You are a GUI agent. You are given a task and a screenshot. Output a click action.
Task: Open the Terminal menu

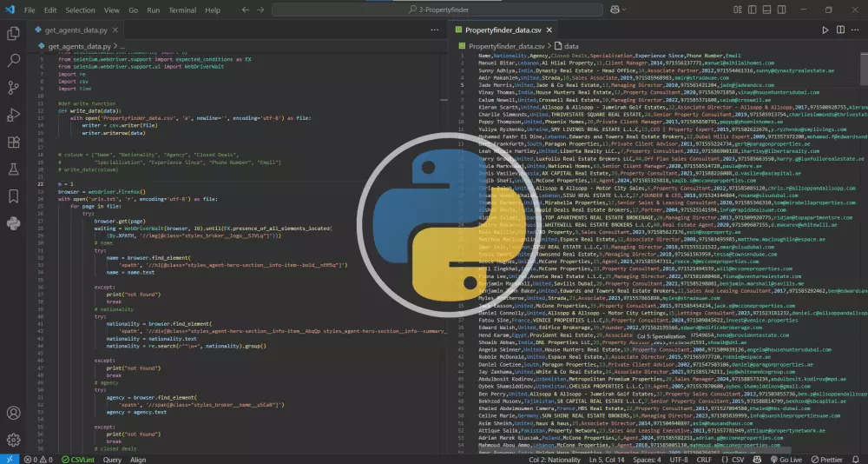(182, 10)
